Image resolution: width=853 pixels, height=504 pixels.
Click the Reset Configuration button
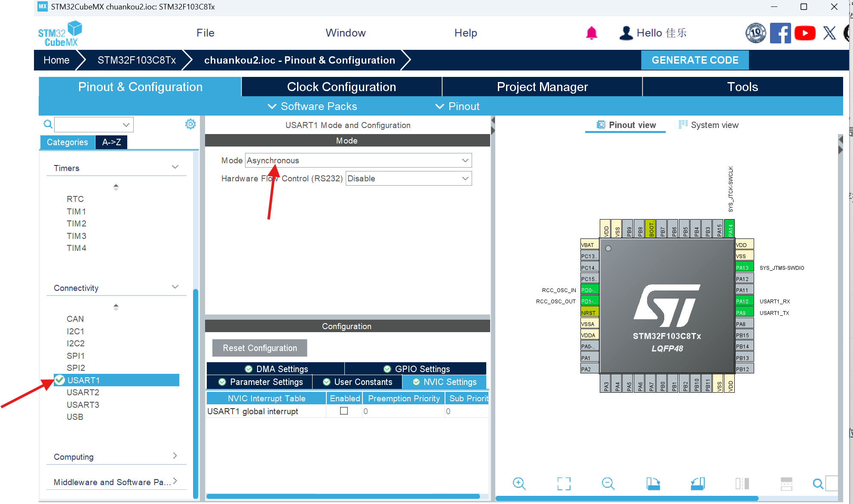(x=260, y=348)
